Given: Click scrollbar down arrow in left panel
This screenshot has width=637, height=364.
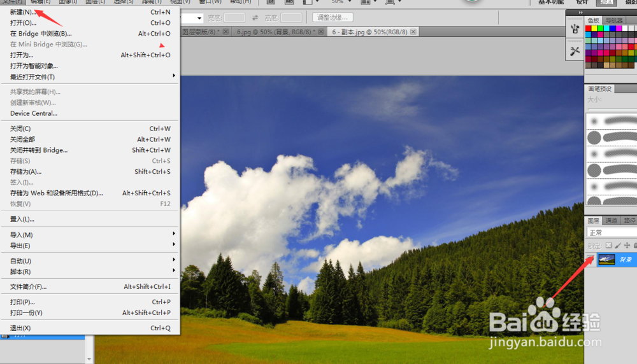Looking at the screenshot, I should click(x=89, y=359).
